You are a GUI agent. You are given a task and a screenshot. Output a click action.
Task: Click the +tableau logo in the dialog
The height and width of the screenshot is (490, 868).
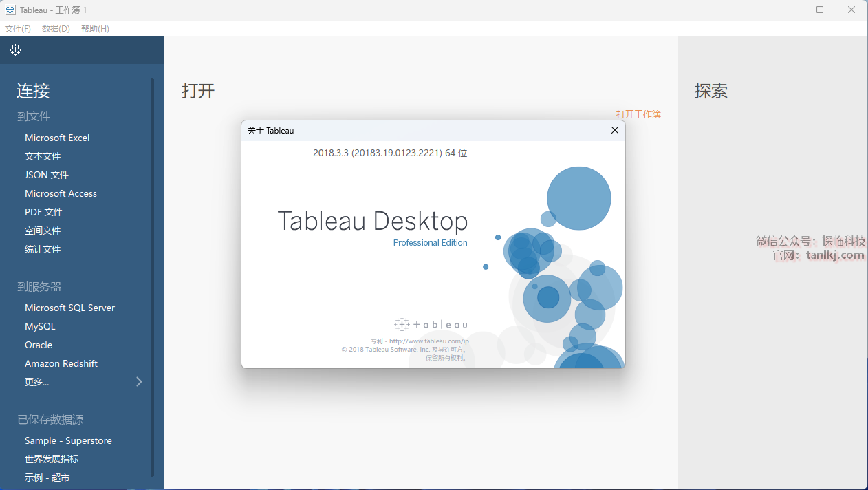tap(431, 324)
